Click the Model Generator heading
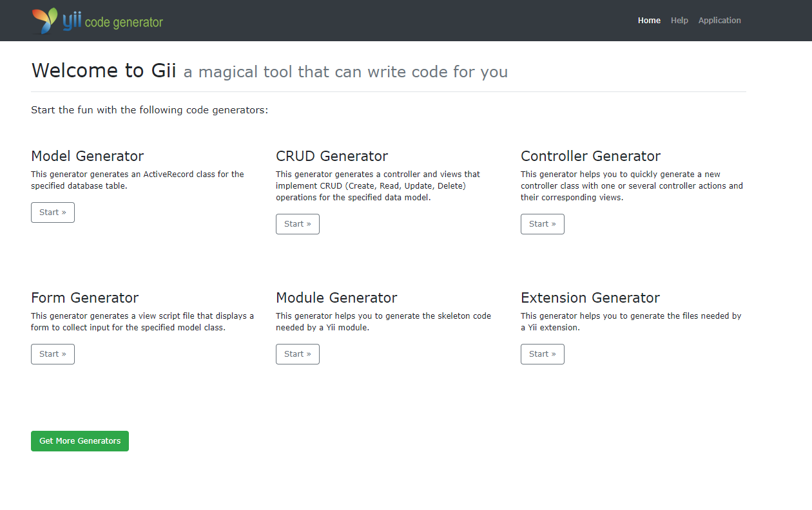 tap(88, 156)
